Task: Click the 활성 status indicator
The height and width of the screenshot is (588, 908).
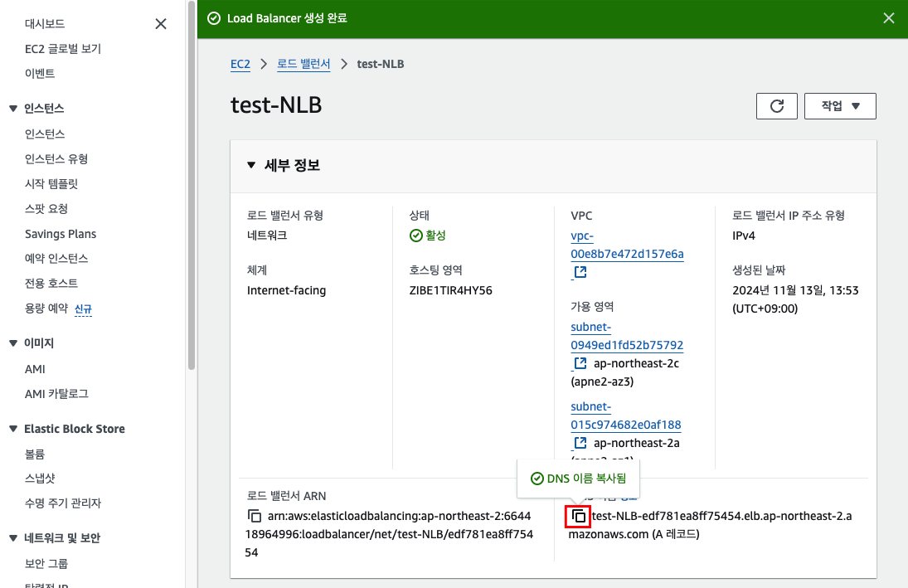Action: tap(427, 236)
